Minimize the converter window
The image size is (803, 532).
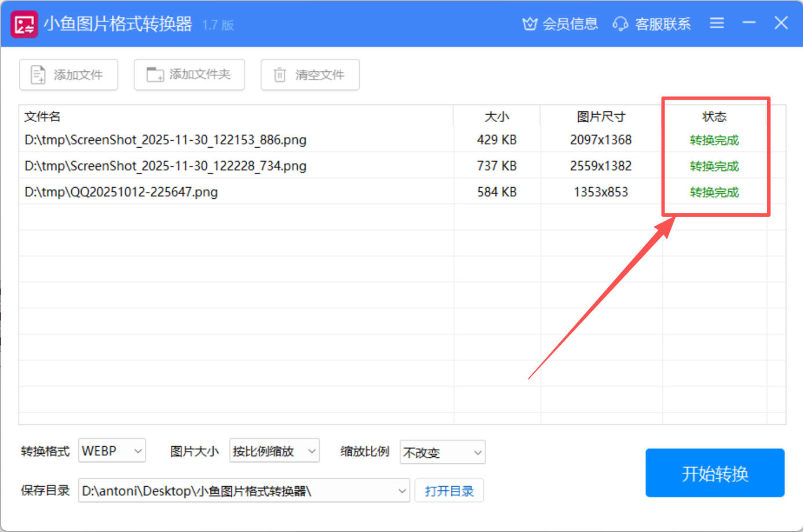[x=749, y=23]
